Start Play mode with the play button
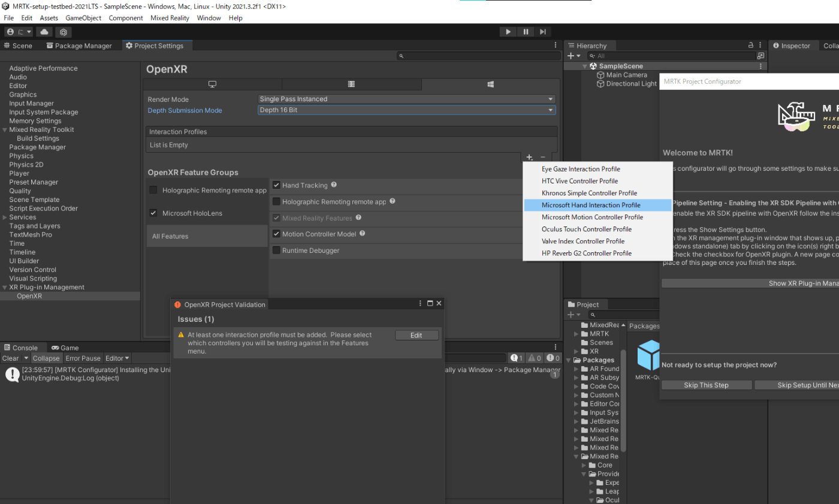839x504 pixels. point(508,32)
